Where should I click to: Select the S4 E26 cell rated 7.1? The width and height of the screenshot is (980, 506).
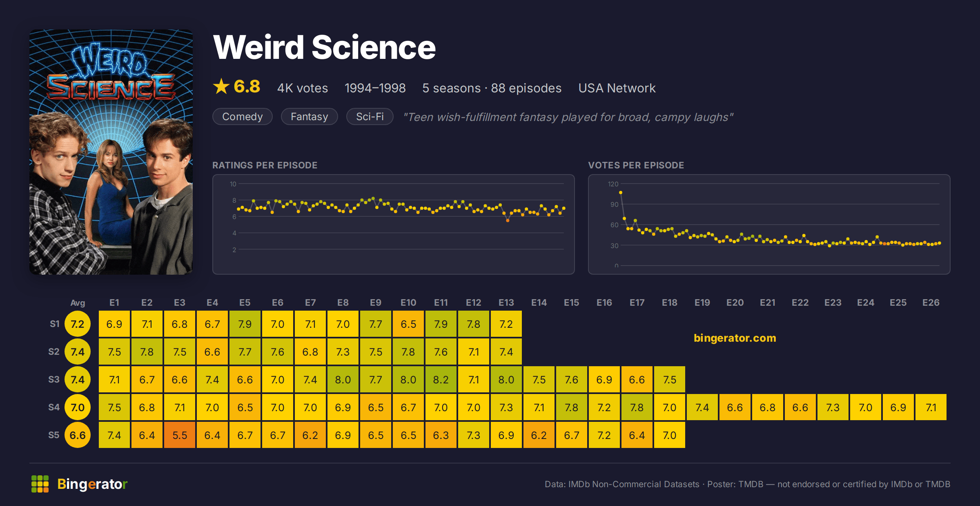(x=931, y=407)
